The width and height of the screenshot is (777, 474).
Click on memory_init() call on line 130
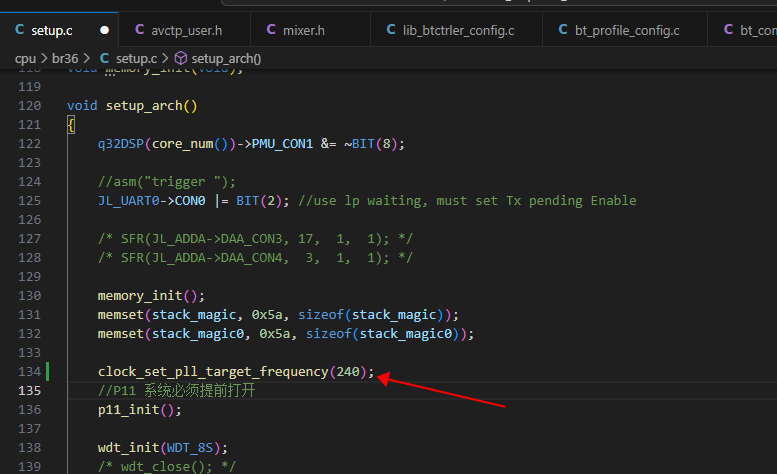151,296
